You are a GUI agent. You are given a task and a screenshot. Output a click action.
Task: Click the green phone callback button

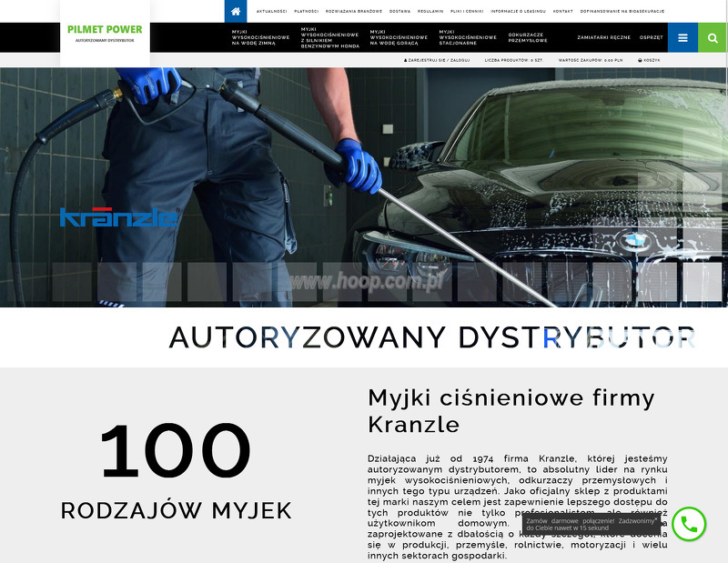point(689,524)
